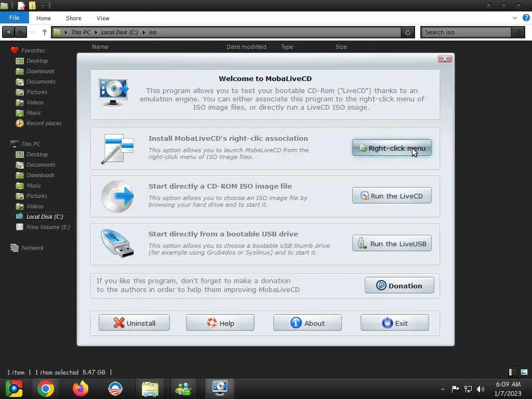The image size is (532, 399).
Task: Sort by Date modified column
Action: coord(246,47)
